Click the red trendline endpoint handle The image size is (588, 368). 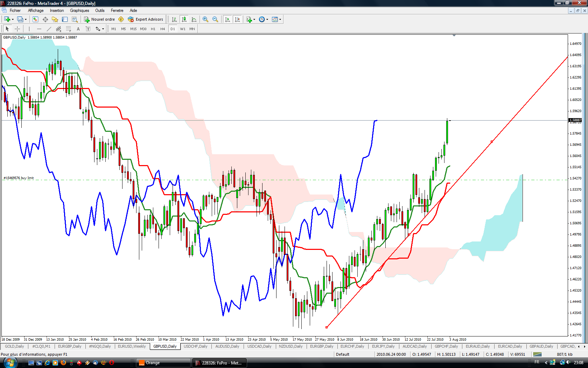point(327,327)
